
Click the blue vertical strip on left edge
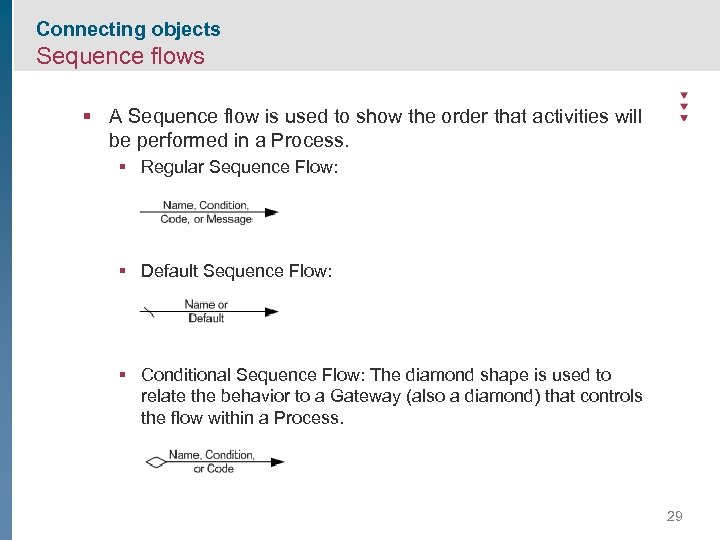click(x=6, y=300)
